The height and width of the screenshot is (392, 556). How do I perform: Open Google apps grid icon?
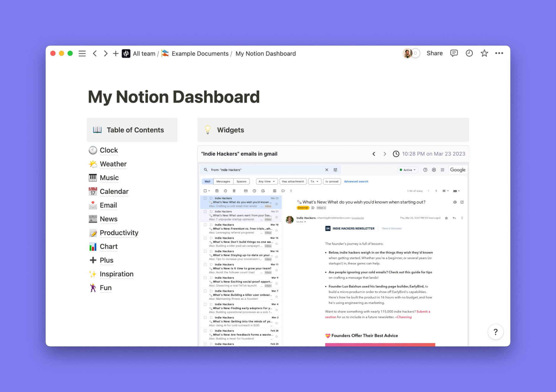click(x=442, y=170)
